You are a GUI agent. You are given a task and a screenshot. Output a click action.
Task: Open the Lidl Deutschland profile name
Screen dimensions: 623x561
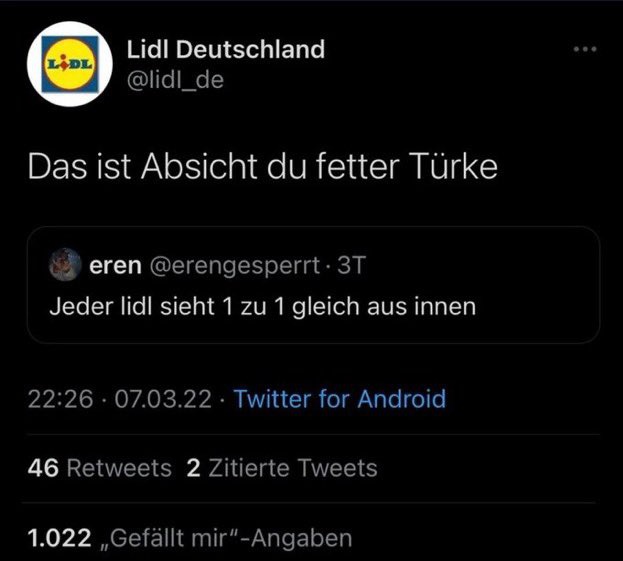pos(227,49)
